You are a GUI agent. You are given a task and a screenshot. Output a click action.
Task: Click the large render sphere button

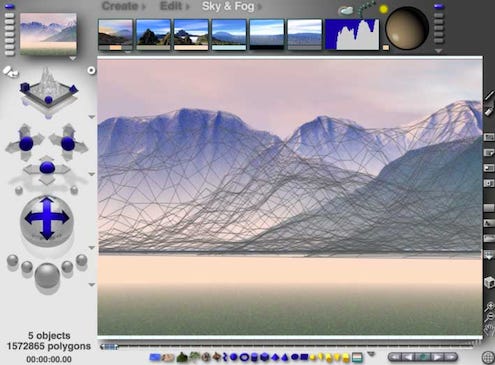tap(47, 276)
